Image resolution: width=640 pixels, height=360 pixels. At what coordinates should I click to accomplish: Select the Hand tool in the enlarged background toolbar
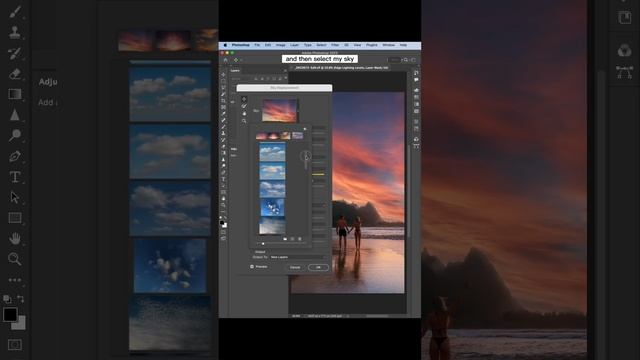point(15,238)
